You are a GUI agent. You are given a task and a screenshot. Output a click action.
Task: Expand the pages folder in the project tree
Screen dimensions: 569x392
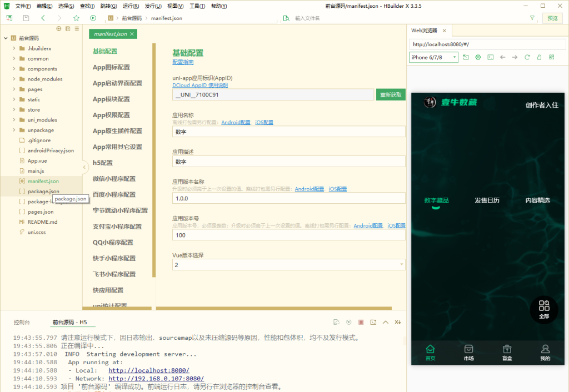13,89
